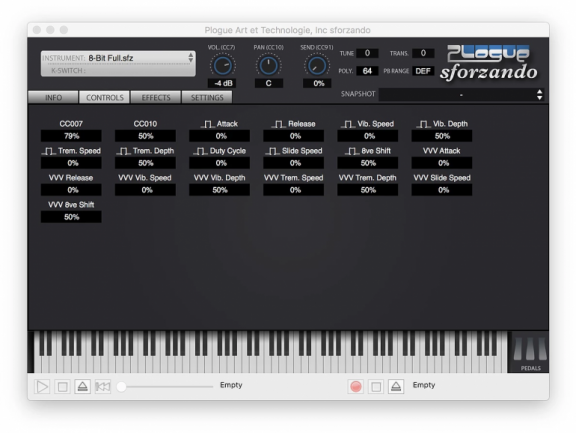Click the SNAPSHOT up/down arrows
Screen dimensions: 576x433
(x=539, y=94)
